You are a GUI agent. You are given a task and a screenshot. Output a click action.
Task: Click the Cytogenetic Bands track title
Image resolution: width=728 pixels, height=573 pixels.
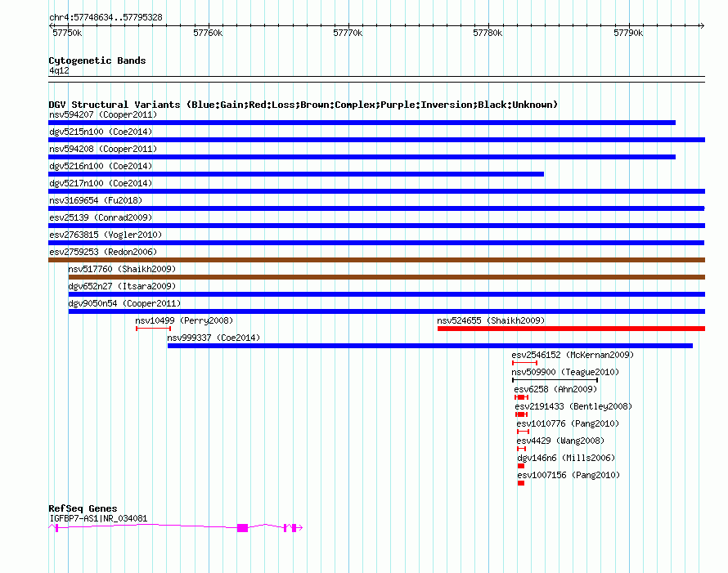[x=97, y=60]
